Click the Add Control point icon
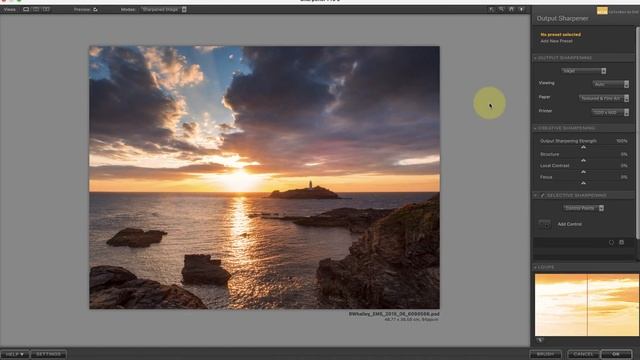This screenshot has height=360, width=640. [x=544, y=224]
